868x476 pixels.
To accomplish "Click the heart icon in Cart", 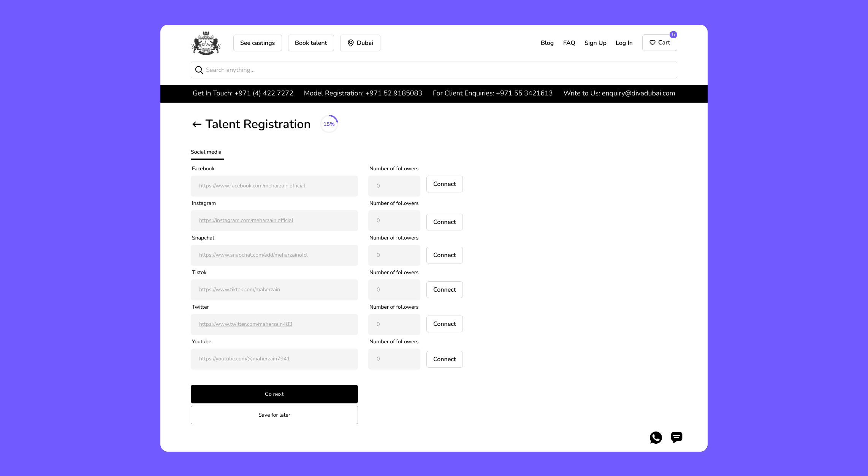I will [x=652, y=43].
